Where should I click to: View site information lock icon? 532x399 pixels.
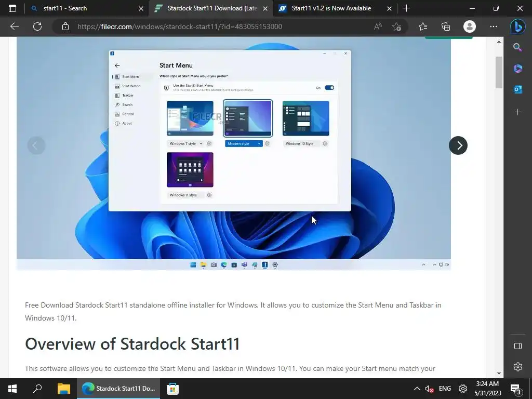pyautogui.click(x=65, y=26)
